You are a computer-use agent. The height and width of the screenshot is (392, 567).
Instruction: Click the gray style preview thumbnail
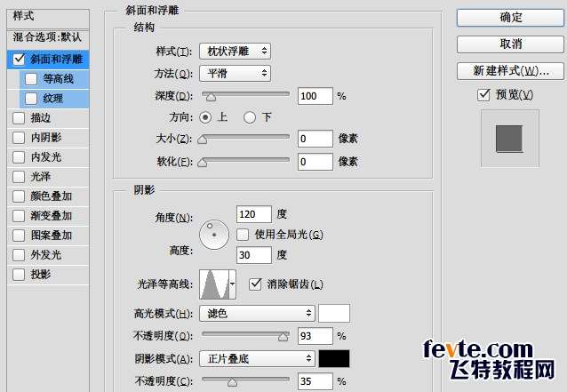pos(509,139)
